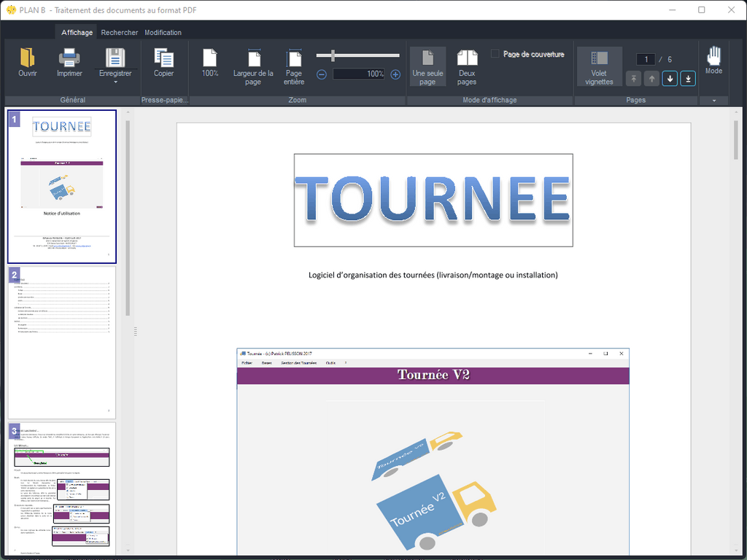This screenshot has width=747, height=560.
Task: Click the current page number field
Action: [x=646, y=60]
